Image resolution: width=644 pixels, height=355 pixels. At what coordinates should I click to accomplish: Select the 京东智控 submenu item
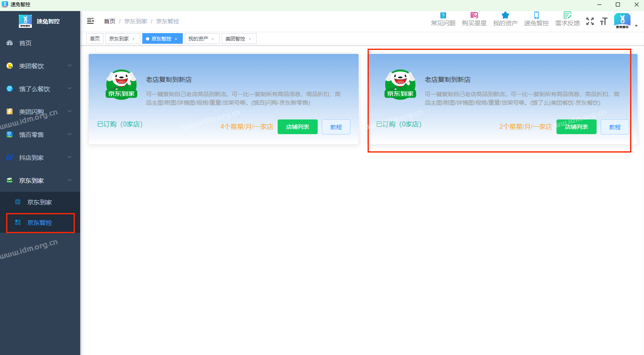pos(40,223)
